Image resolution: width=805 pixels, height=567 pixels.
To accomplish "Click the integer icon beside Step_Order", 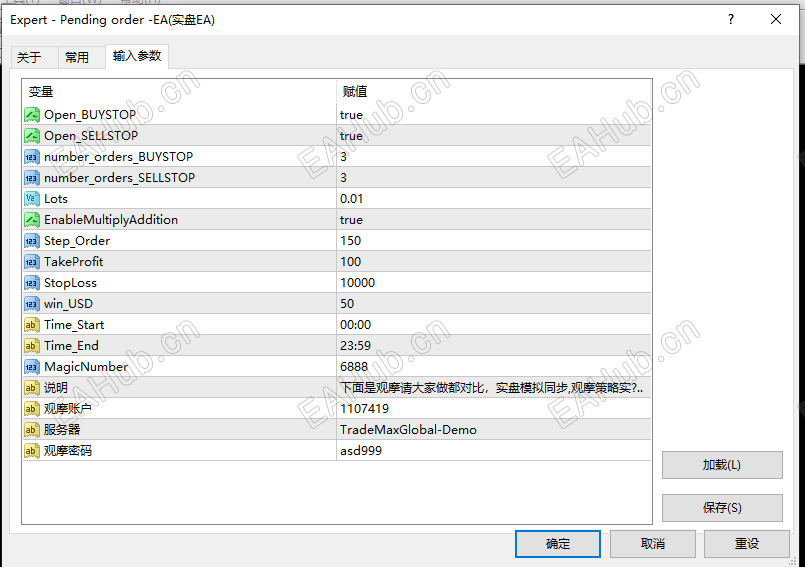I will [x=32, y=241].
